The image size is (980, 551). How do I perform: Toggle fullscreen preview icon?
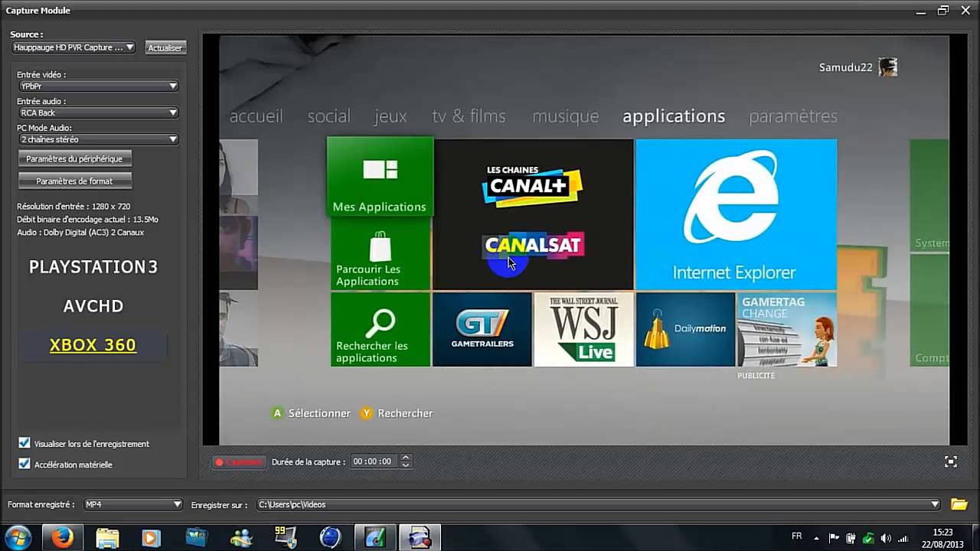point(951,461)
